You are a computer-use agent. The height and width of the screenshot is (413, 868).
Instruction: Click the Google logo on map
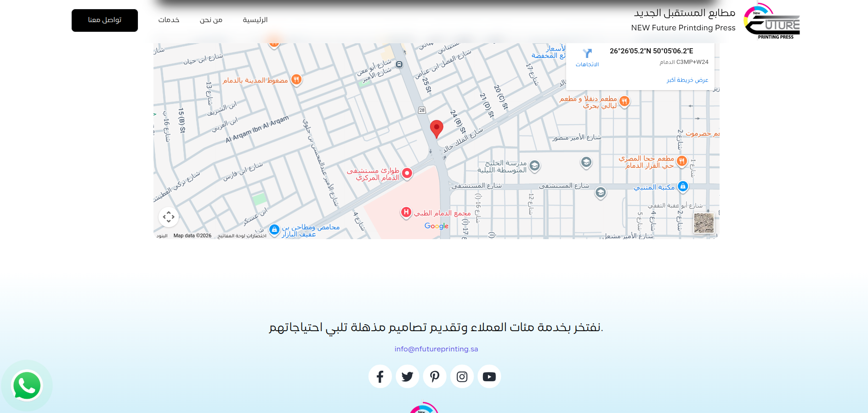click(x=436, y=226)
